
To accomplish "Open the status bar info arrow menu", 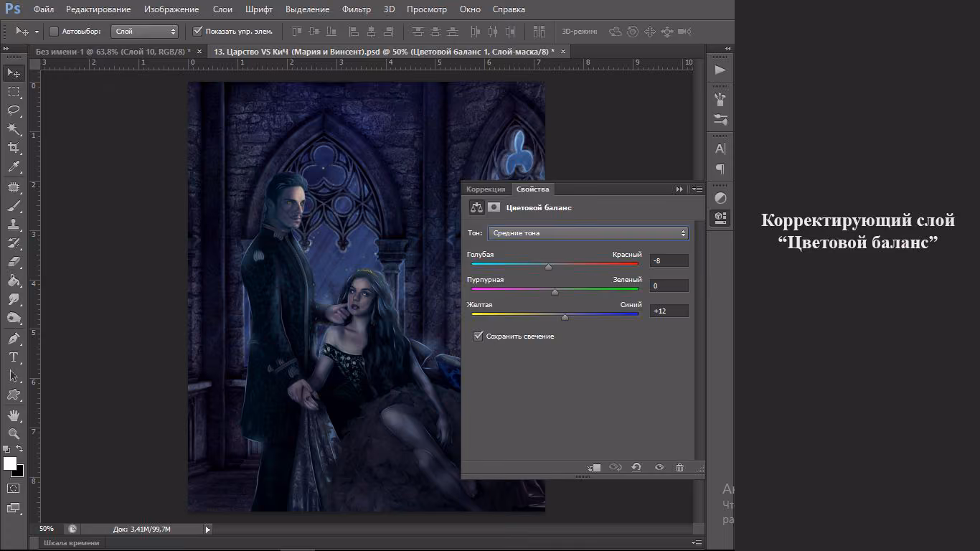I will click(x=208, y=529).
